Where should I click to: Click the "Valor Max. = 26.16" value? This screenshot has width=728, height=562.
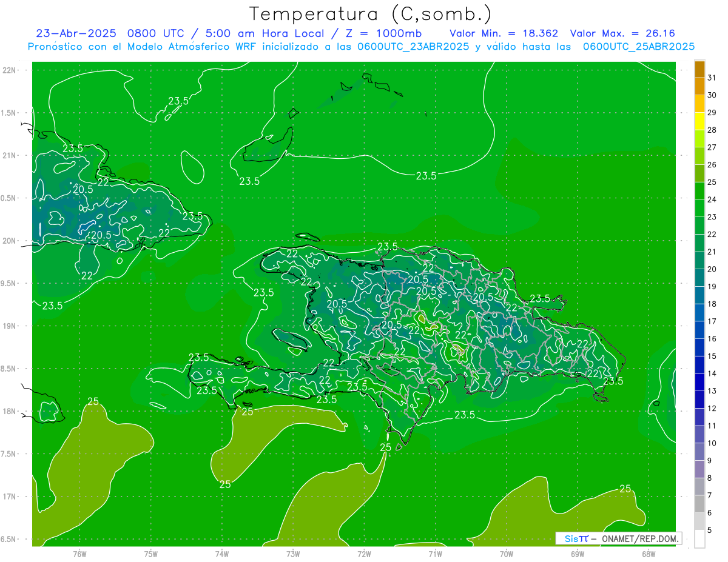tap(622, 33)
